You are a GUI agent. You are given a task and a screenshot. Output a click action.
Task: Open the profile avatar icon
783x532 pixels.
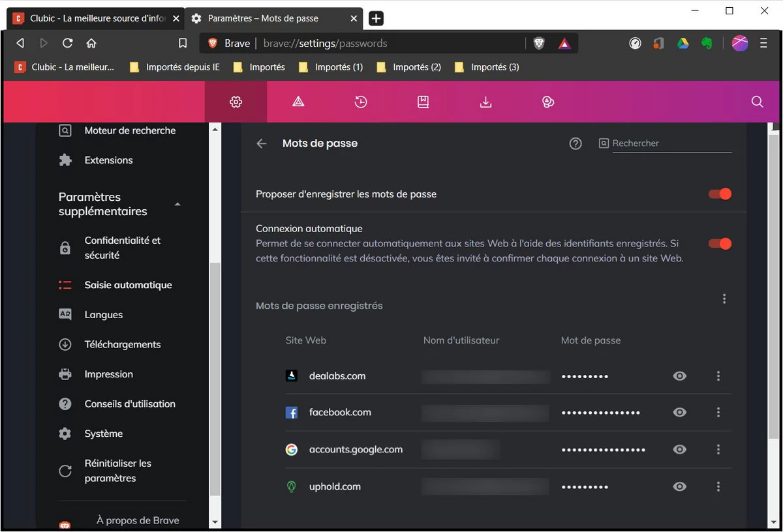[x=740, y=44]
